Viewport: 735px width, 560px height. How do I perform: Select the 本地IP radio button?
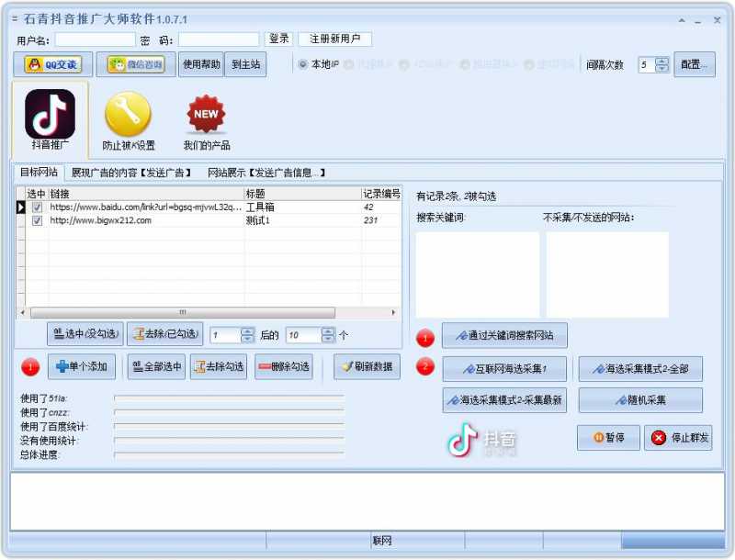click(x=304, y=63)
